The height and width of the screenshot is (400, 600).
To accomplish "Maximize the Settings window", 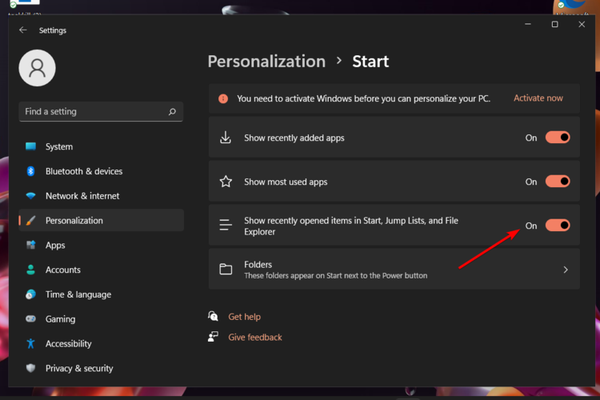I will pos(554,24).
